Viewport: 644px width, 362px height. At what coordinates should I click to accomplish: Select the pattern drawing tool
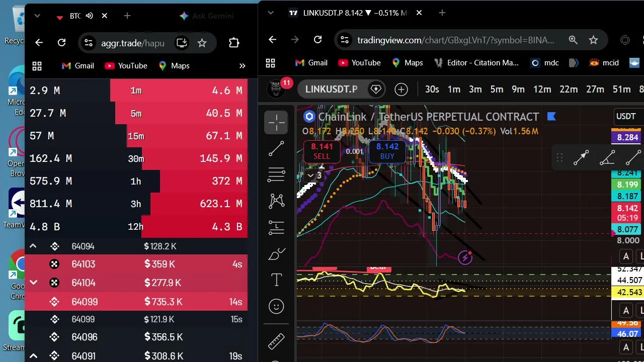pyautogui.click(x=276, y=201)
